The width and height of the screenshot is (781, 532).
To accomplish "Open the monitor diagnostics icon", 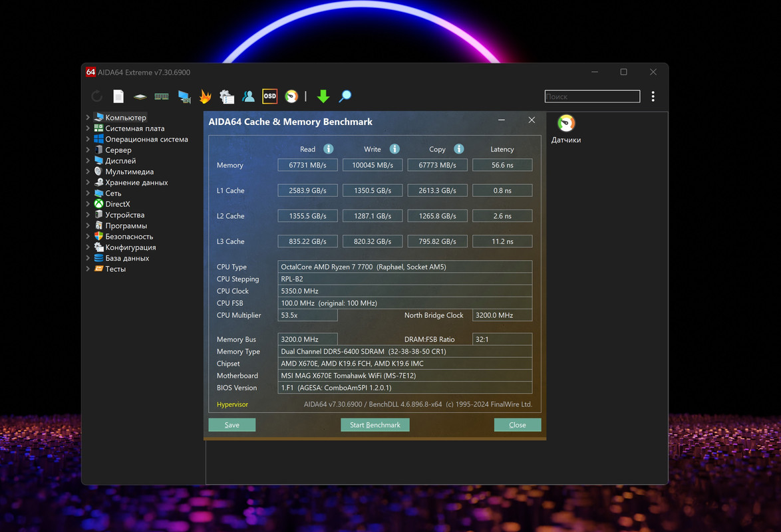I will [x=184, y=96].
